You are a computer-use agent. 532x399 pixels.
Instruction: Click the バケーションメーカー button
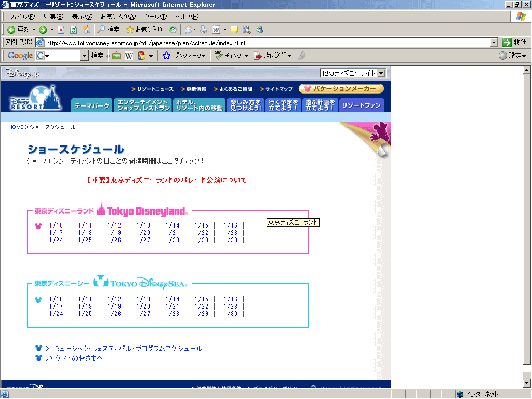(x=341, y=88)
